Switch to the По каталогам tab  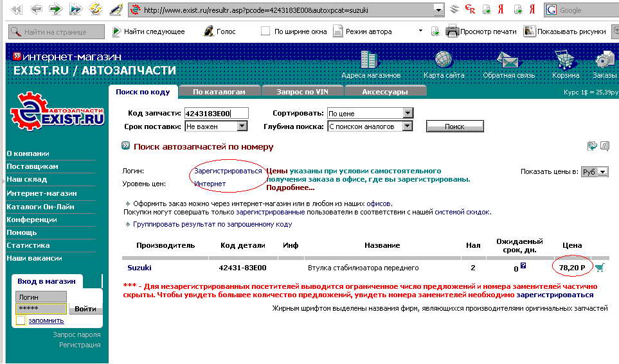219,92
